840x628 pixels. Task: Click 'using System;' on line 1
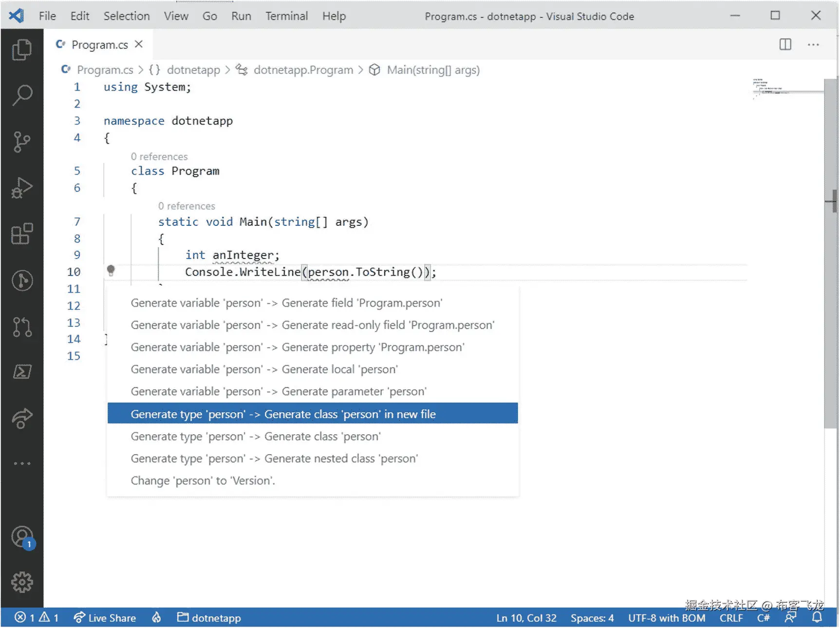(x=147, y=87)
